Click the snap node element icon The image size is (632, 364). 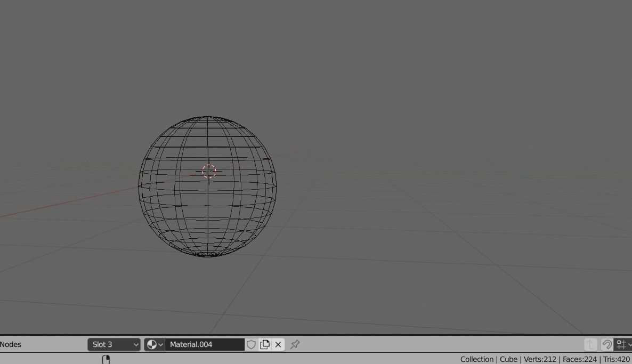[620, 344]
